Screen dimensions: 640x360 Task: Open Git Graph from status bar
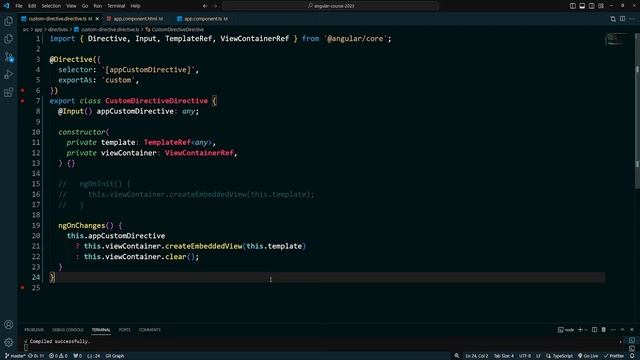(115, 356)
